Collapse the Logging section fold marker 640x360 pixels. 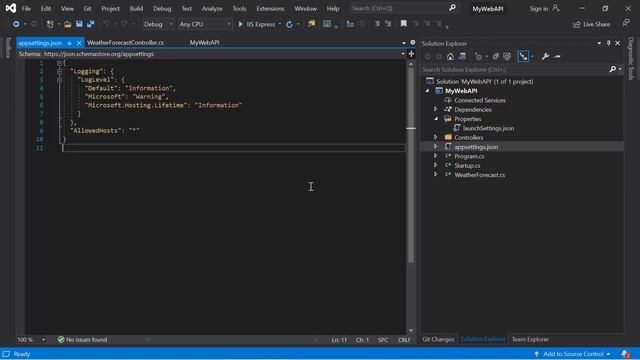[x=59, y=71]
